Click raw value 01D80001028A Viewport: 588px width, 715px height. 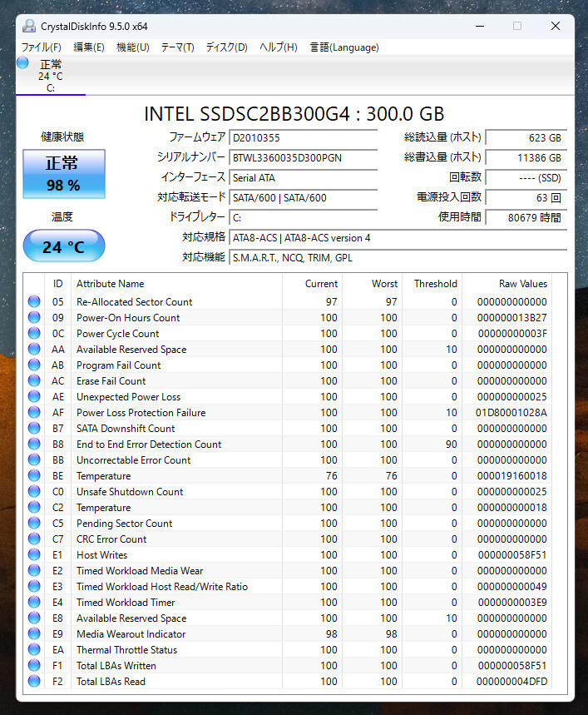pyautogui.click(x=511, y=413)
